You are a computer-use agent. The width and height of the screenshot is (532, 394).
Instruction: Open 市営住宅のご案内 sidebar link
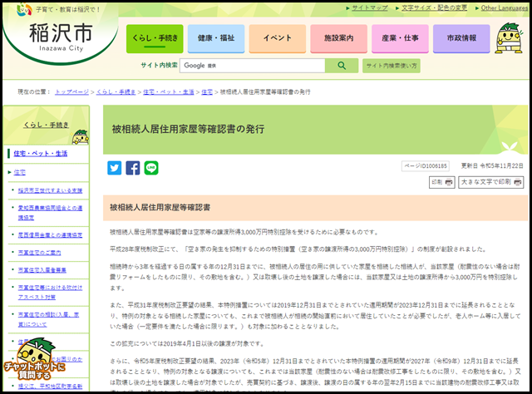tap(39, 253)
